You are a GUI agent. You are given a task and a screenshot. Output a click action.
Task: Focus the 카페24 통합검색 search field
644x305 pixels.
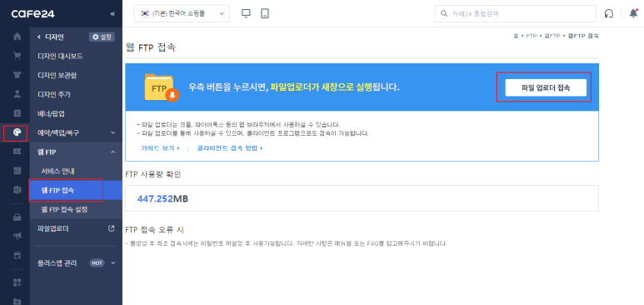[x=516, y=13]
